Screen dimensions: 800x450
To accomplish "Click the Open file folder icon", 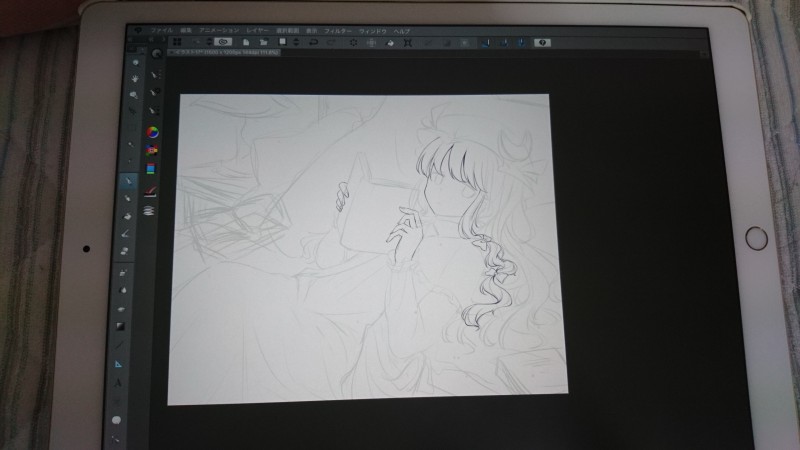I will [263, 42].
